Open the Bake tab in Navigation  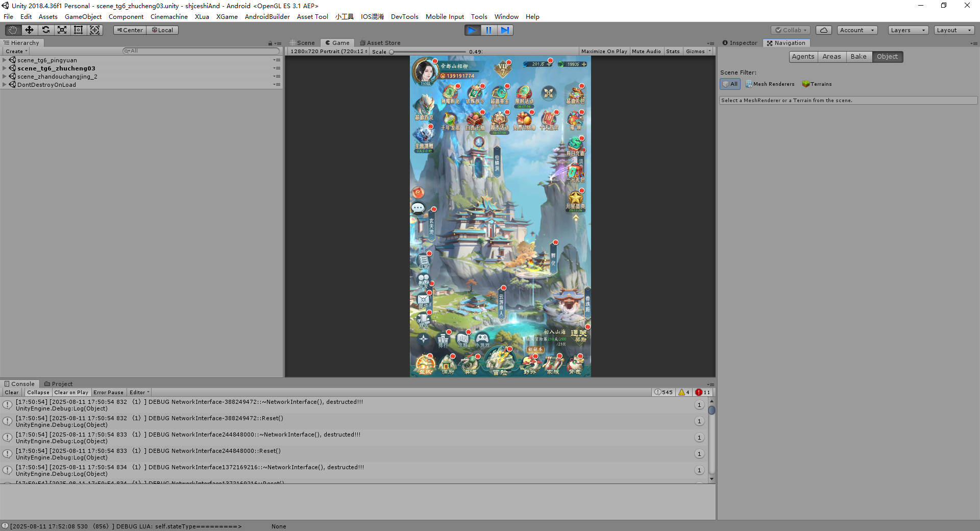859,57
